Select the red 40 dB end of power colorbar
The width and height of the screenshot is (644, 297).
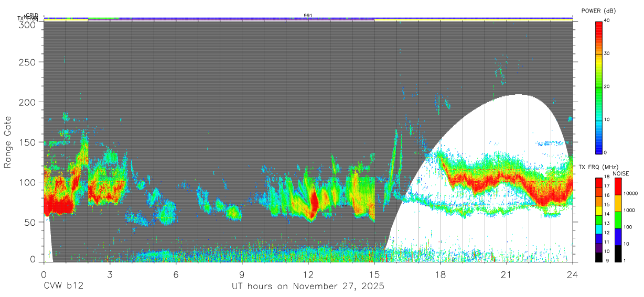tap(598, 24)
